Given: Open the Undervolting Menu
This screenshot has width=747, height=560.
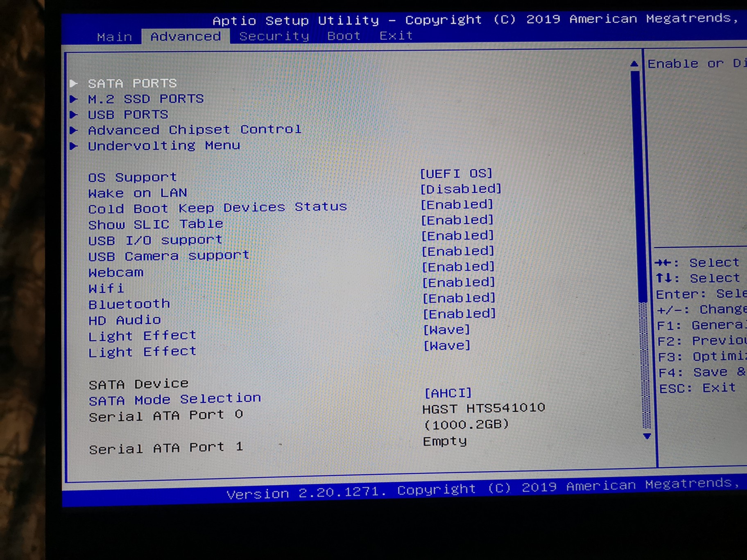Looking at the screenshot, I should (x=164, y=146).
